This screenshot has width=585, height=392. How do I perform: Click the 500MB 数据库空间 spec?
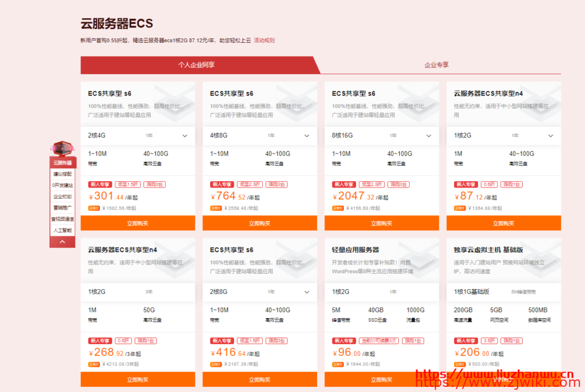[x=539, y=314]
